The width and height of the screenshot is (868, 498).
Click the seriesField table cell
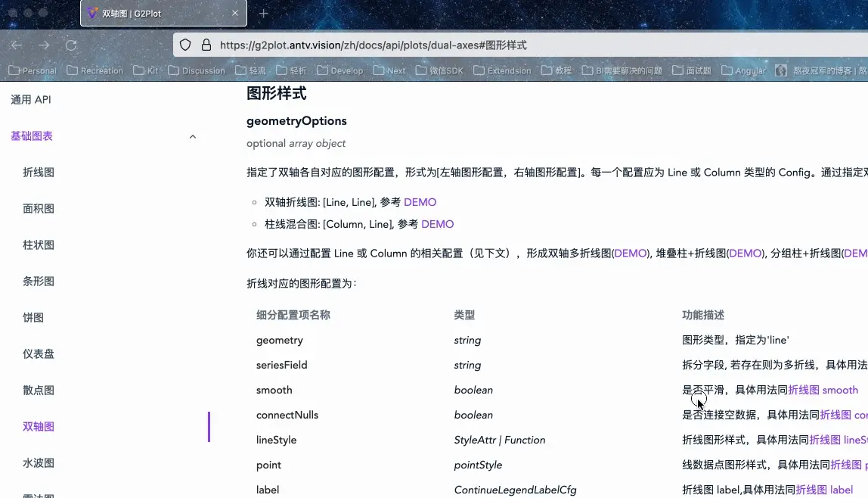pyautogui.click(x=282, y=365)
